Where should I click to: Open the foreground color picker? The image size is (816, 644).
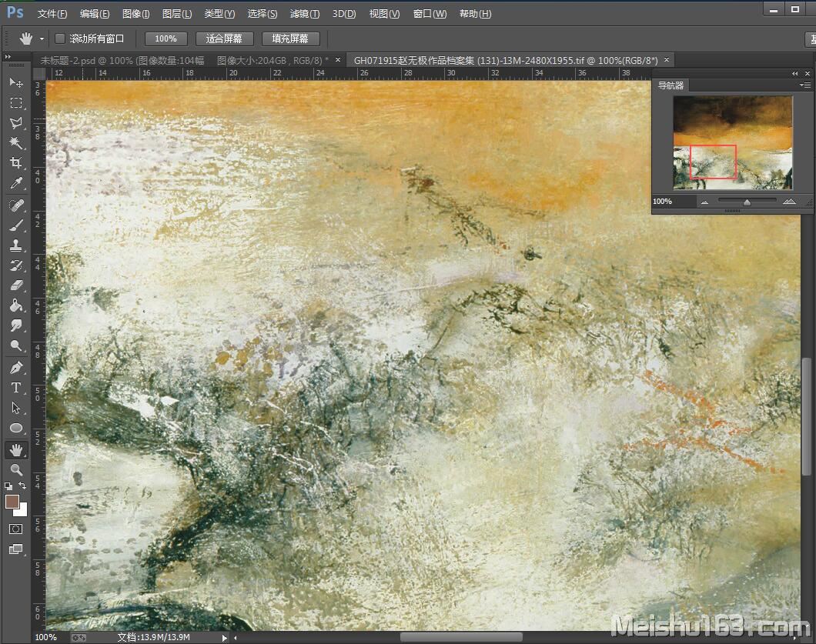pyautogui.click(x=12, y=502)
